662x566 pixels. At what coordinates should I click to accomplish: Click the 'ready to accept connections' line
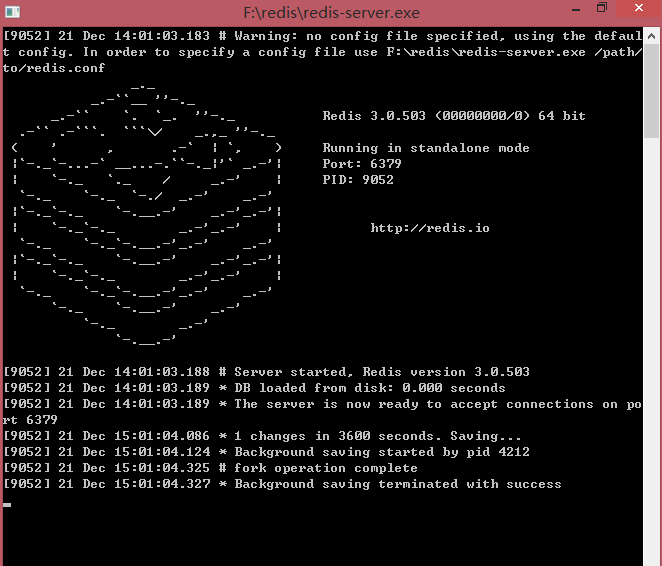tap(323, 412)
